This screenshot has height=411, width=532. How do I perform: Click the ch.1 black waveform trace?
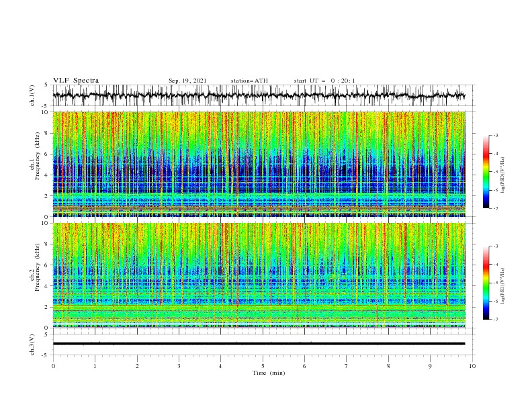[x=259, y=95]
